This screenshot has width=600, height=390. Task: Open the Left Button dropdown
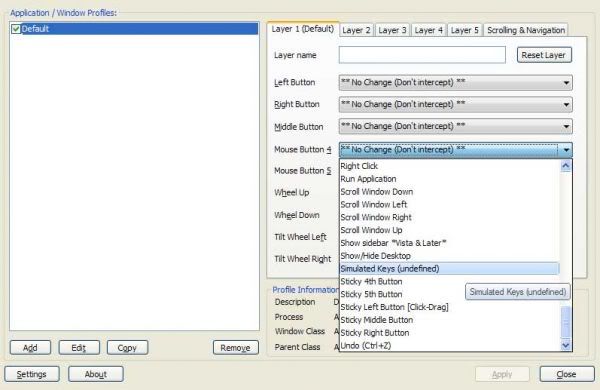[x=455, y=83]
